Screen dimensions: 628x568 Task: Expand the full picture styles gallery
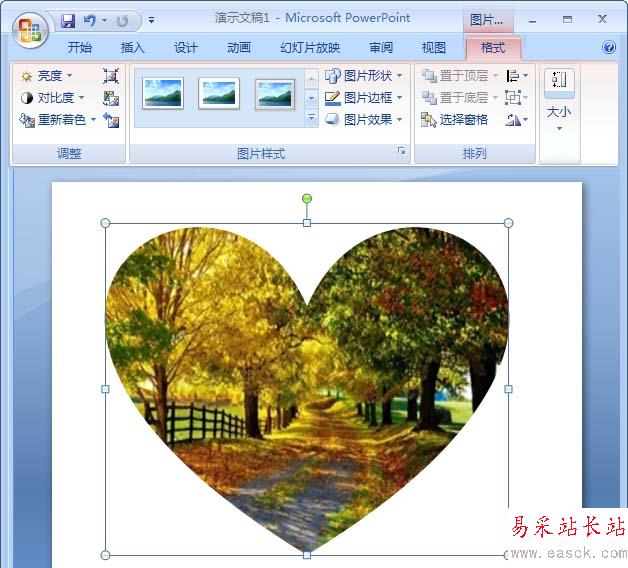tap(312, 118)
